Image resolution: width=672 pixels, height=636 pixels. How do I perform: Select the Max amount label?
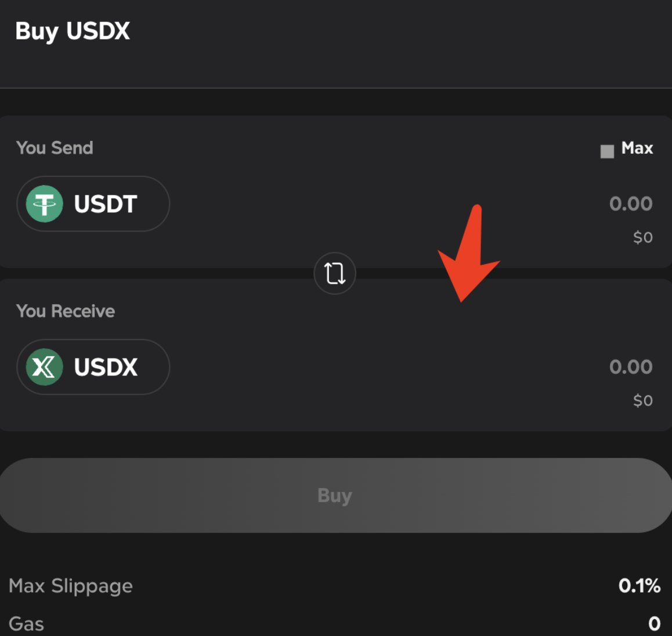637,149
